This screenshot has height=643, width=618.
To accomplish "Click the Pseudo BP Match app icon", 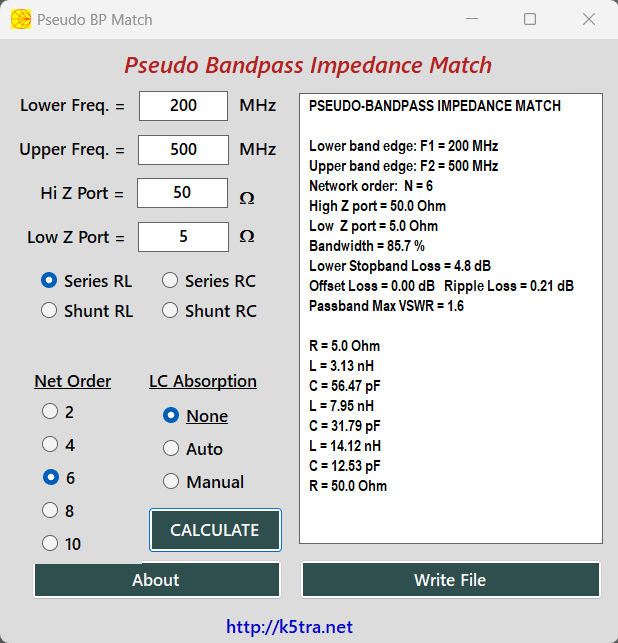I will (21, 19).
